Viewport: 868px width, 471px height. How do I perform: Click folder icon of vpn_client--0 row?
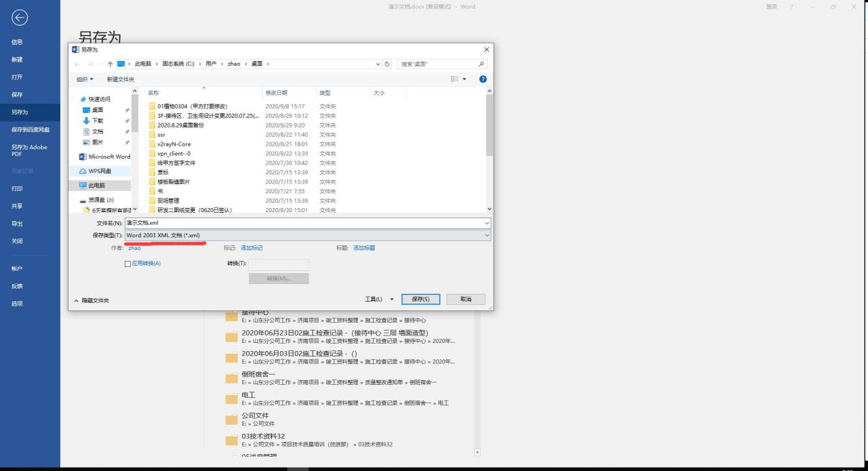[x=152, y=154]
